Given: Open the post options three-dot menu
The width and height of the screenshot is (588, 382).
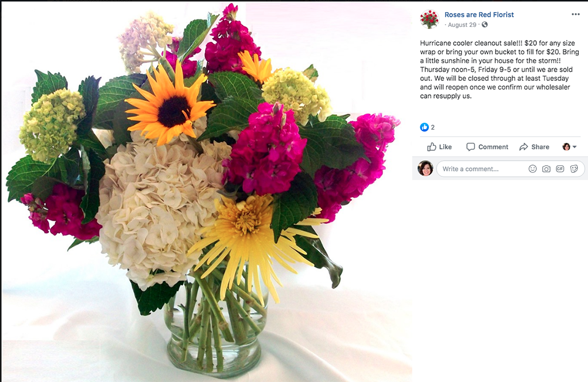Looking at the screenshot, I should [575, 14].
